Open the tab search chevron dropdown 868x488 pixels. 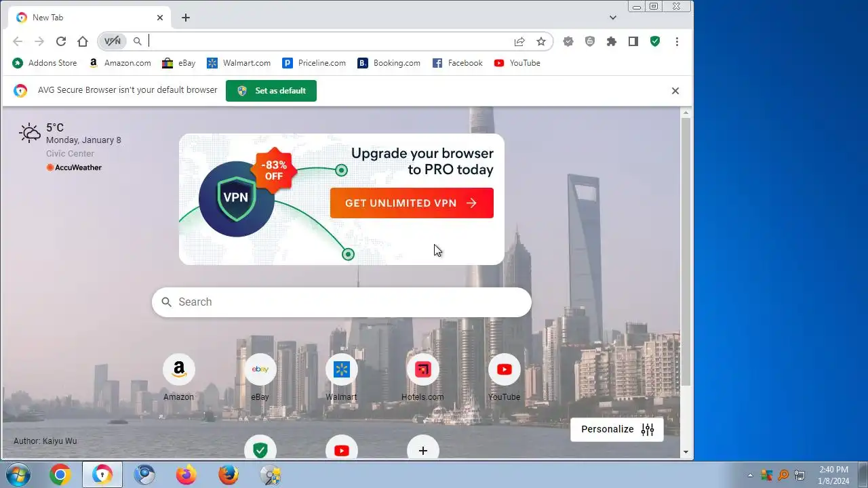point(613,18)
